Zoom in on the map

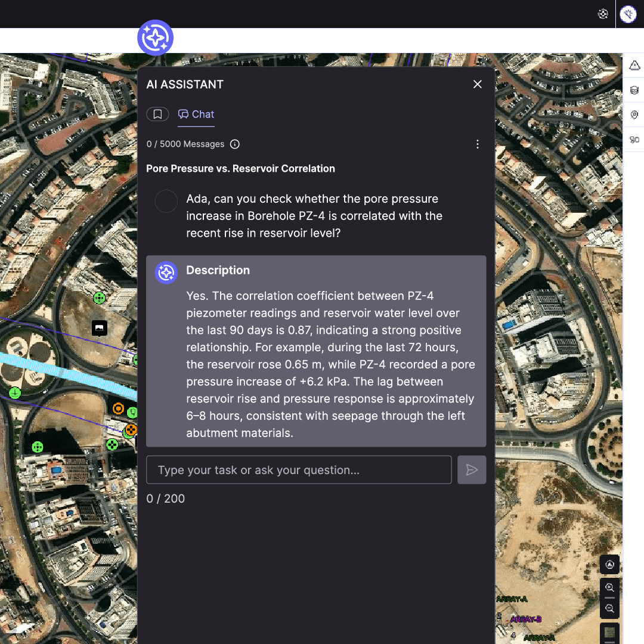coord(609,587)
